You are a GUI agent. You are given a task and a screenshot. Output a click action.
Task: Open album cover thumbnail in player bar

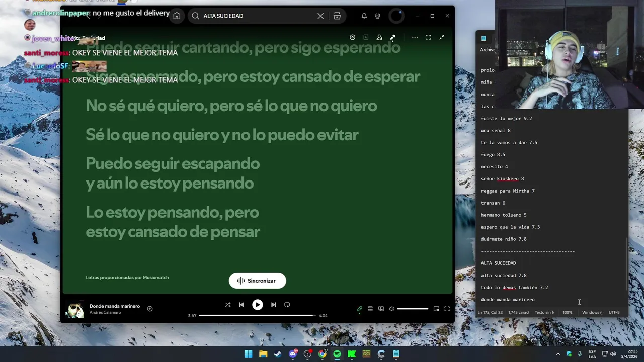[75, 310]
